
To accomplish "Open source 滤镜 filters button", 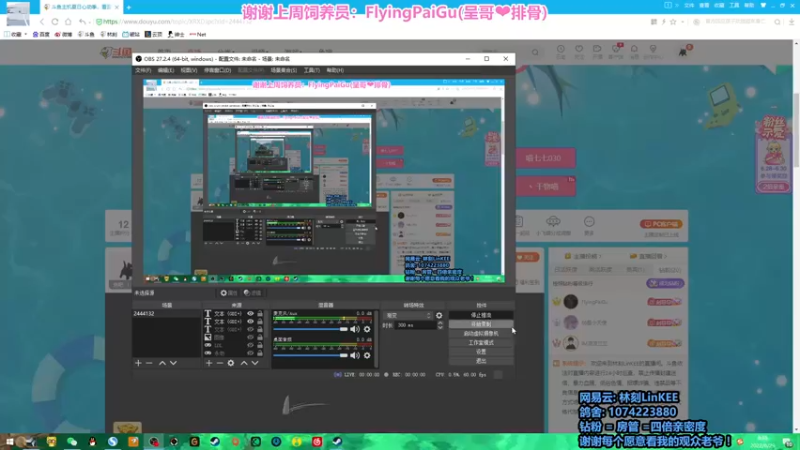I will tap(253, 293).
